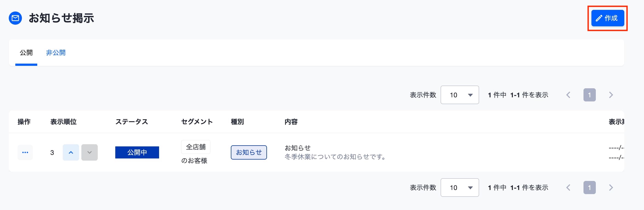644x210 pixels.
Task: Open the bottom 表示件数 dropdown showing 10
Action: [460, 188]
